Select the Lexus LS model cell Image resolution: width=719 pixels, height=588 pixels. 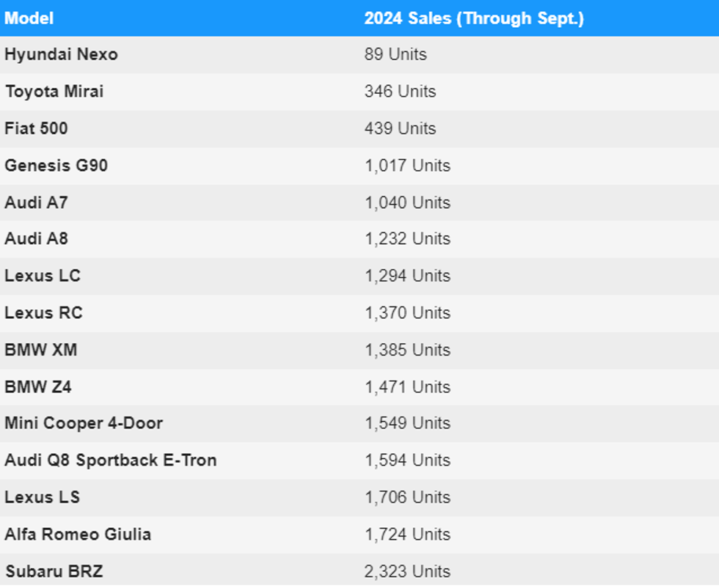coord(42,497)
